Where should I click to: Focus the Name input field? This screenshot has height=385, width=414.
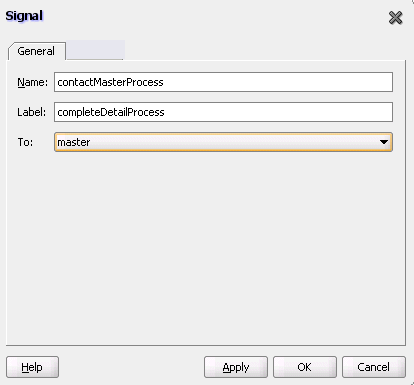[x=223, y=82]
